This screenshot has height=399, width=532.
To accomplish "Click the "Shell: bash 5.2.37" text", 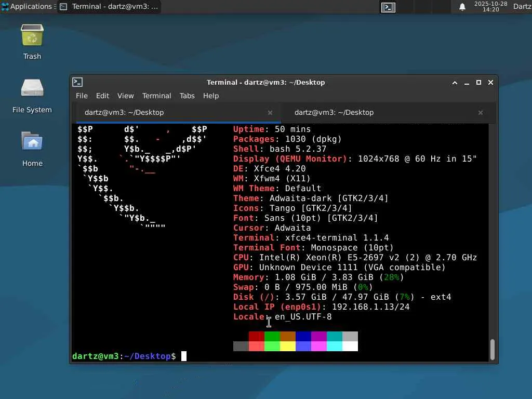I will click(280, 149).
